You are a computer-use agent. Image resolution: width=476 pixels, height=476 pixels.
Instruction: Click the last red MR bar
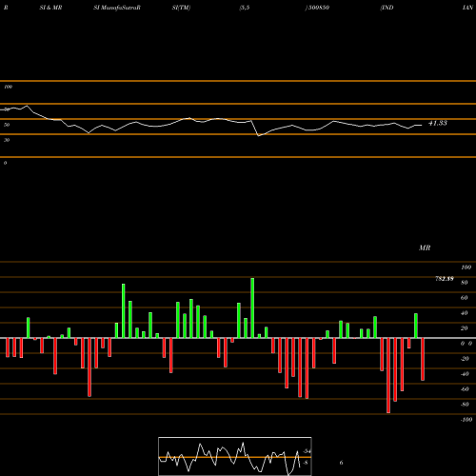423,359
